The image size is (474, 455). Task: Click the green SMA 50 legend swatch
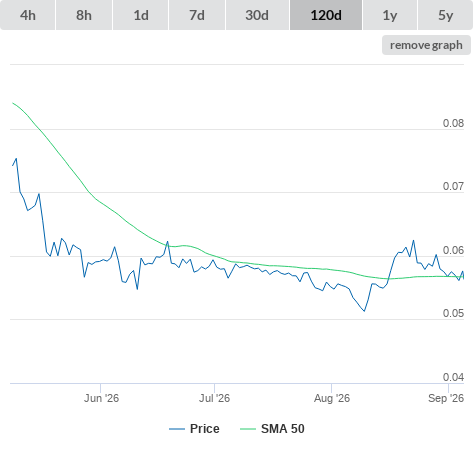[x=248, y=429]
